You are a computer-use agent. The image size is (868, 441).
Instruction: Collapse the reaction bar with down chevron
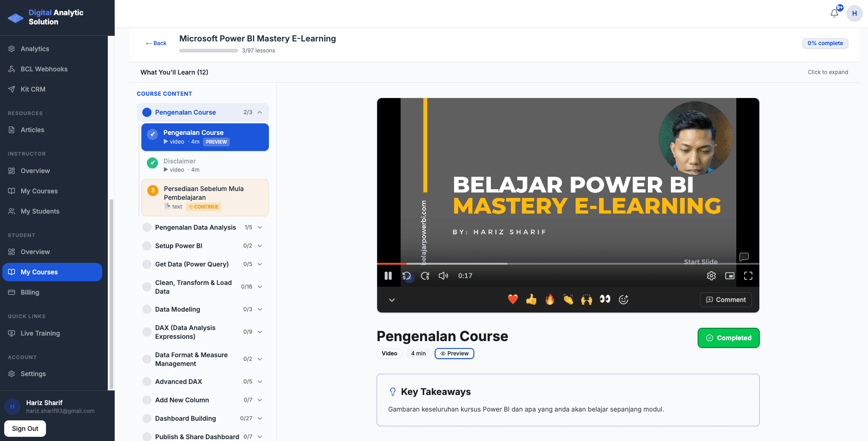(x=392, y=300)
